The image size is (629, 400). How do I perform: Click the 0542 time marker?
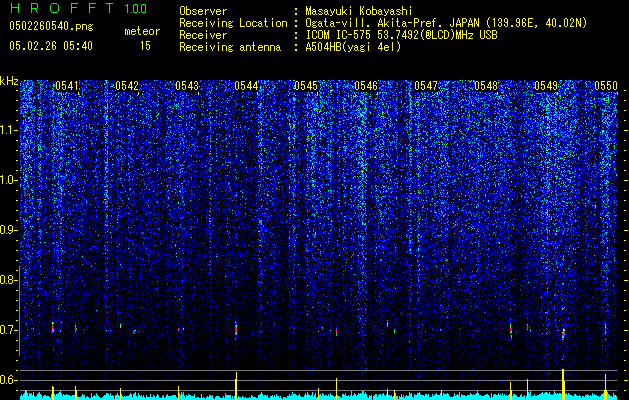(127, 86)
